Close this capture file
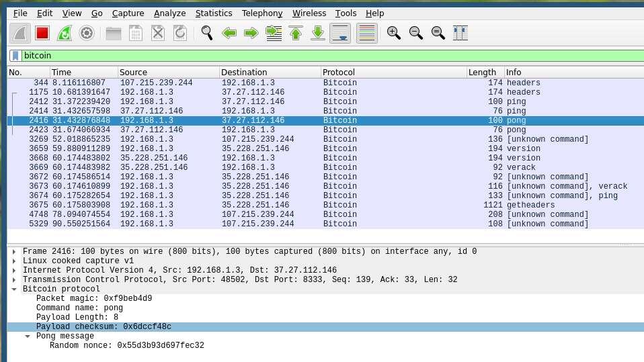This screenshot has width=644, height=362. point(158,34)
